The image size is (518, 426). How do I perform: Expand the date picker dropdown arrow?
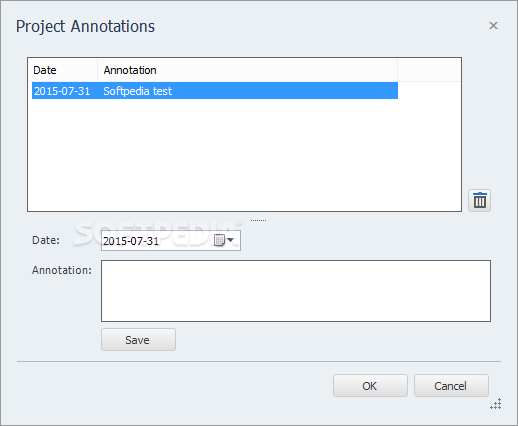230,240
